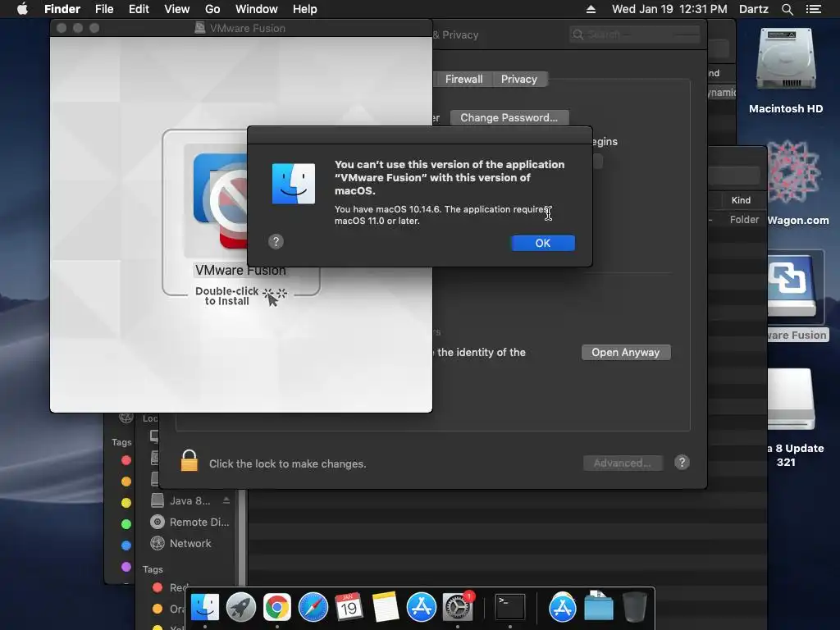Open the Go menu
The height and width of the screenshot is (630, 840).
pyautogui.click(x=212, y=9)
